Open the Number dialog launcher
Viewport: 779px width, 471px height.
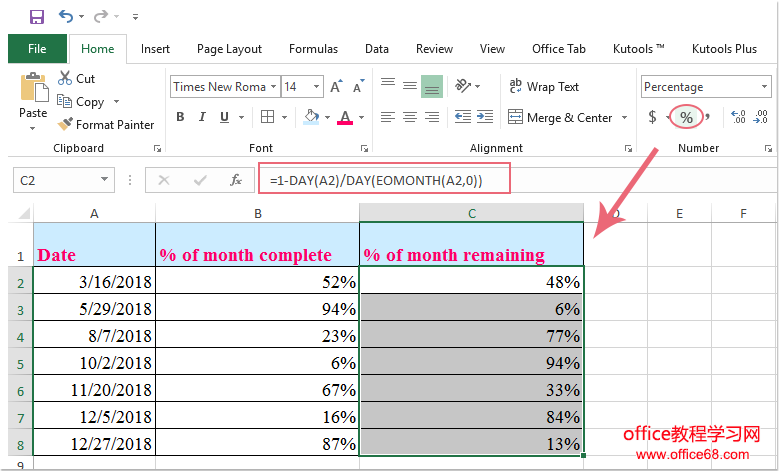768,148
